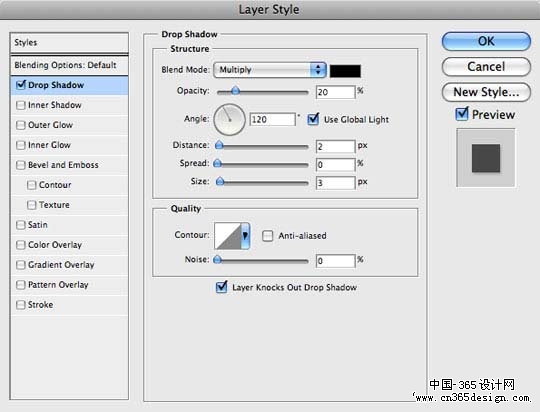Select Blending Options: Default
This screenshot has height=412, width=540.
[69, 65]
